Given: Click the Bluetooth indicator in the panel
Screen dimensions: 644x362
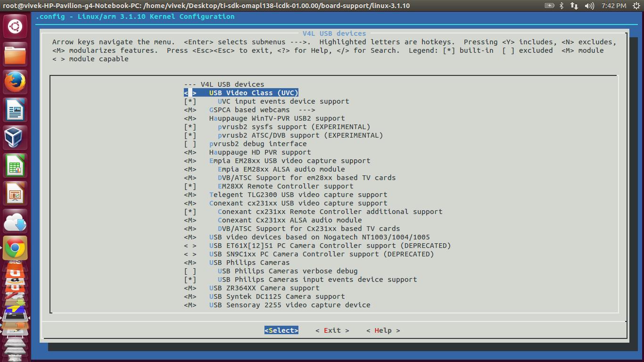Looking at the screenshot, I should 561,6.
